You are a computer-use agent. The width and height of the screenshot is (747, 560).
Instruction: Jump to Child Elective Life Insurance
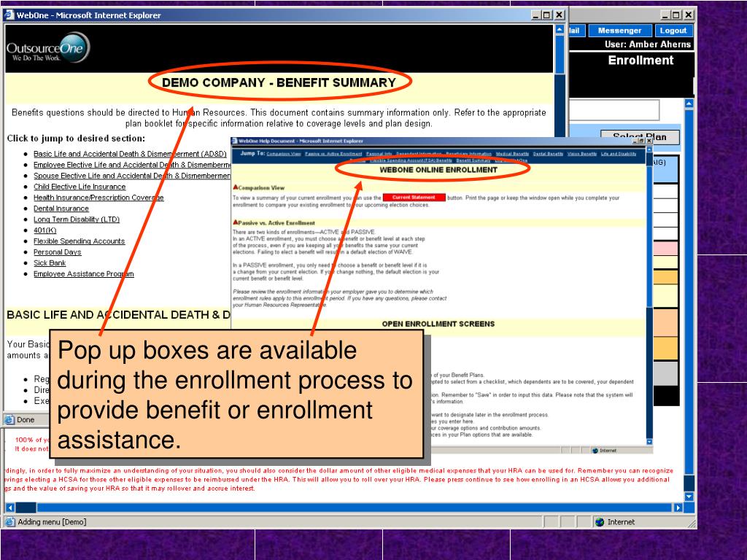tap(80, 187)
